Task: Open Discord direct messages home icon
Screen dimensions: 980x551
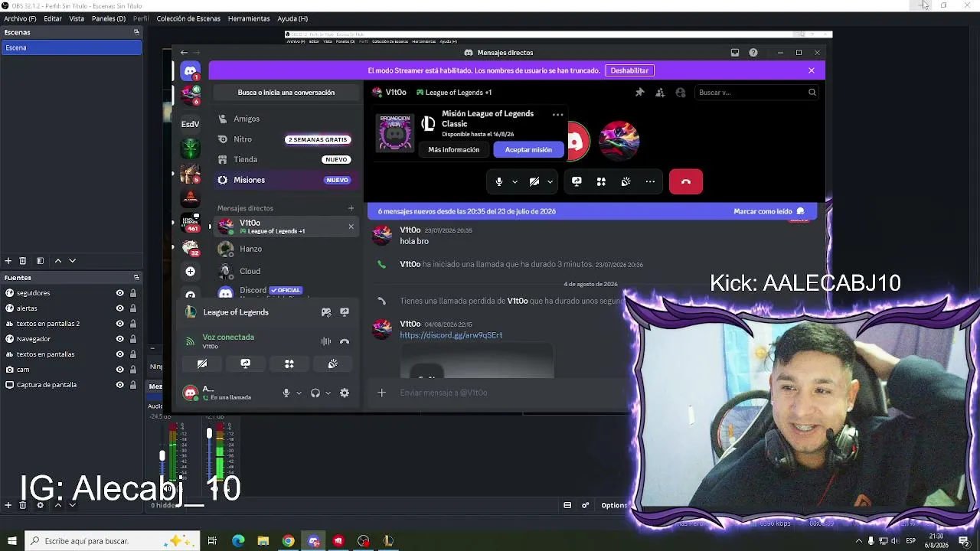Action: click(x=191, y=71)
